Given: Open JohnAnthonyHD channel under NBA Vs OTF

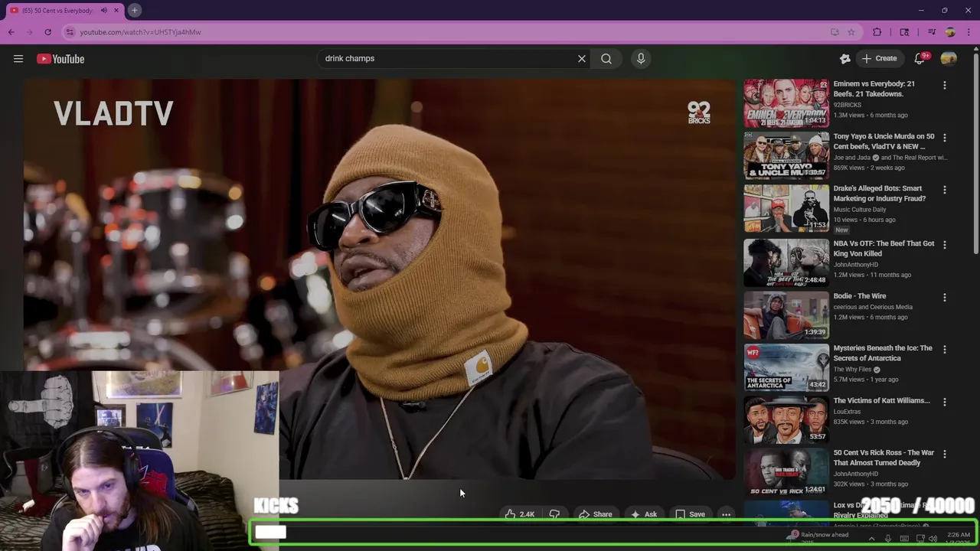Looking at the screenshot, I should coord(856,265).
